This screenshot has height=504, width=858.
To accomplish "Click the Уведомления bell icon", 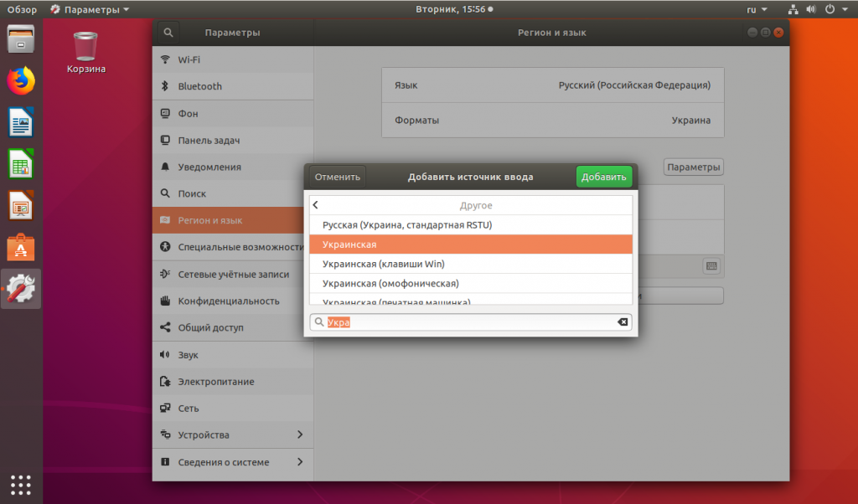I will tap(165, 167).
